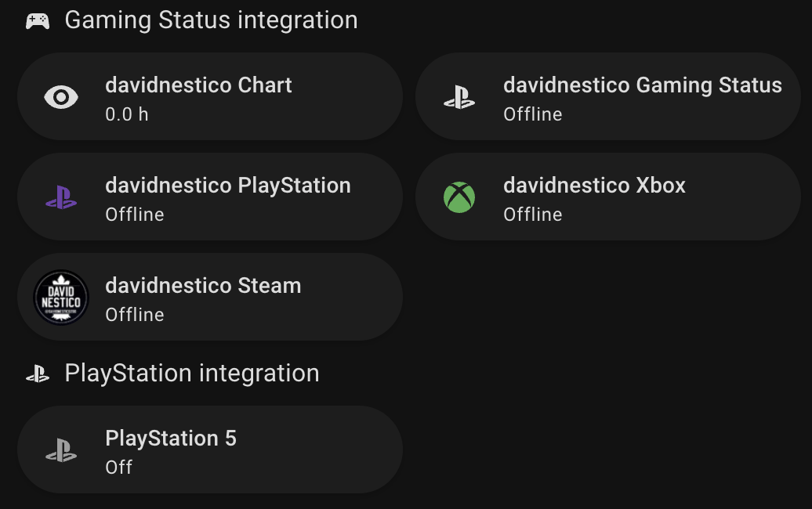Select the PlayStation integration heading
812x509 pixels.
pyautogui.click(x=191, y=374)
